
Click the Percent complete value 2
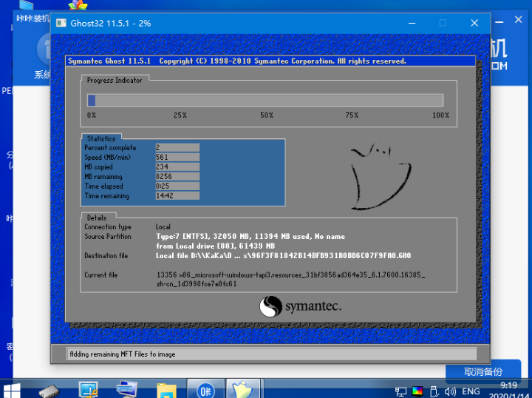click(177, 147)
